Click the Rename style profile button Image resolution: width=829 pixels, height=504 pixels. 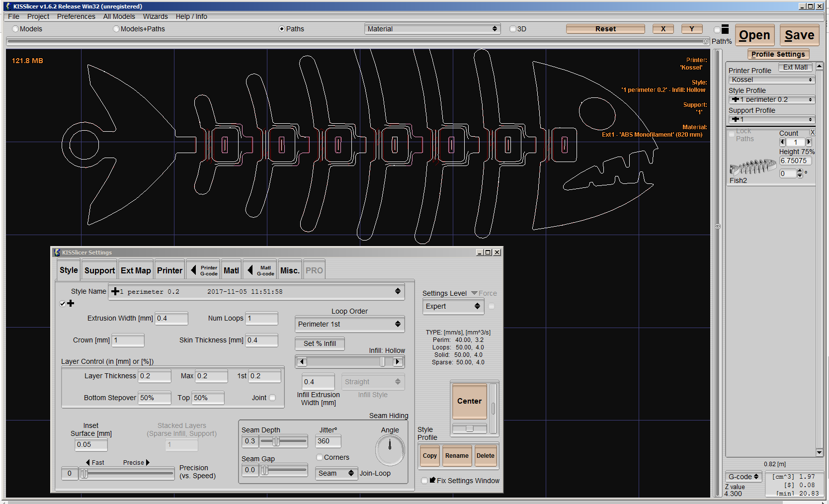click(457, 456)
